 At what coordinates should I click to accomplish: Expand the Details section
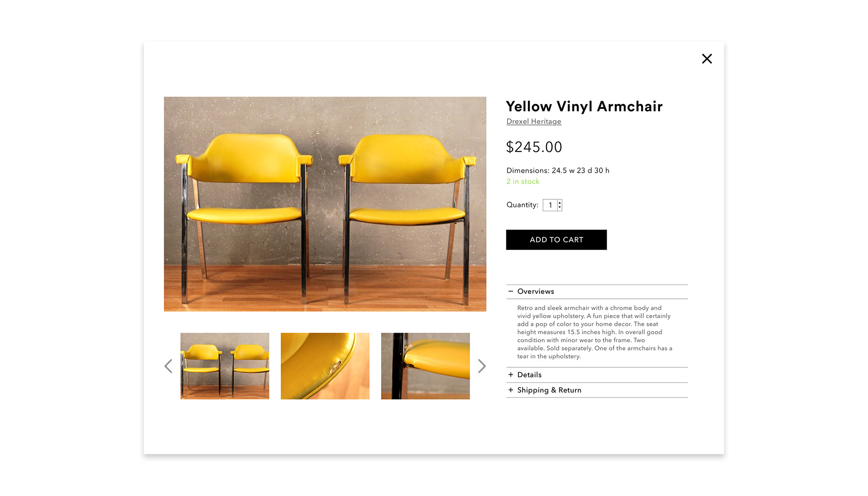pyautogui.click(x=597, y=375)
